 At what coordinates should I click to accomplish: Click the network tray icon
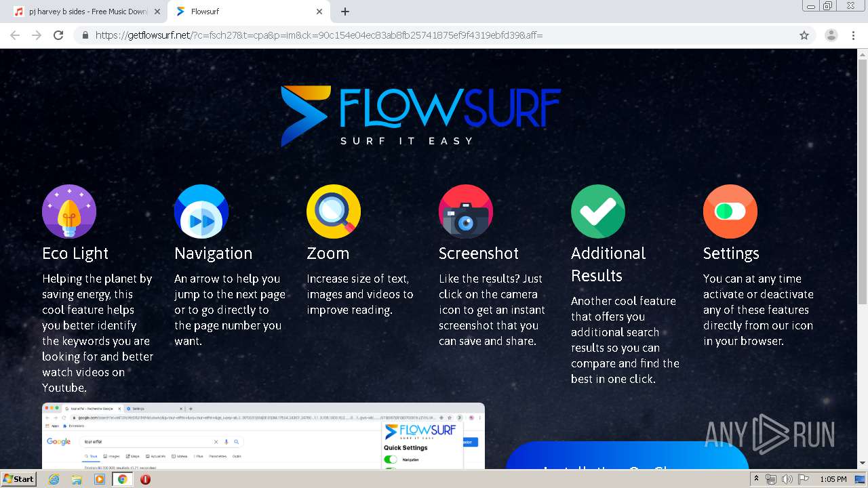coord(770,479)
